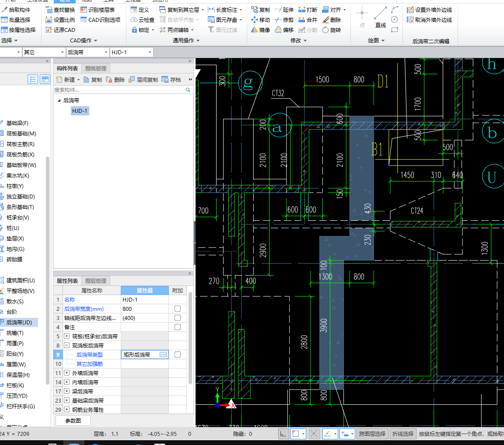Image resolution: width=504 pixels, height=445 pixels.
Task: Switch to the 图纸管理 tab
Action: click(96, 68)
